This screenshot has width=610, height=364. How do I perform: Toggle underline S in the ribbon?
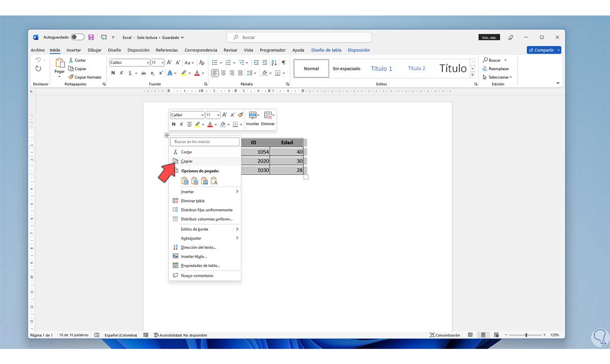(x=130, y=73)
